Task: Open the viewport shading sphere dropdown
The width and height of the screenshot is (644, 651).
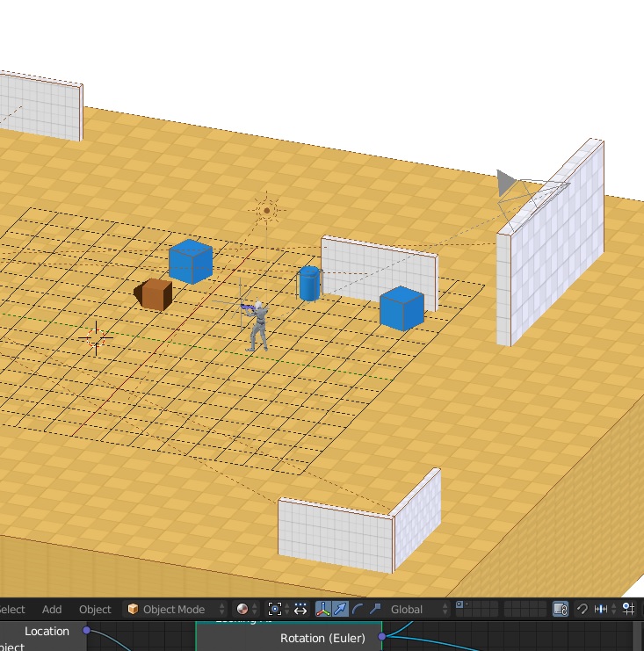Action: [246, 609]
